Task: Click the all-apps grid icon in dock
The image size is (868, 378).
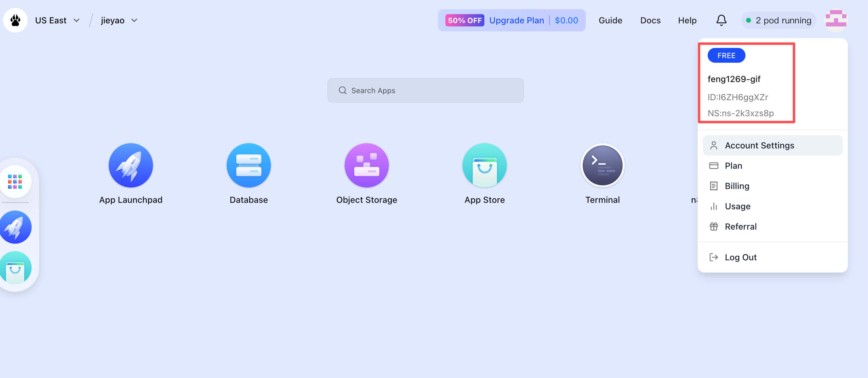Action: pyautogui.click(x=15, y=182)
